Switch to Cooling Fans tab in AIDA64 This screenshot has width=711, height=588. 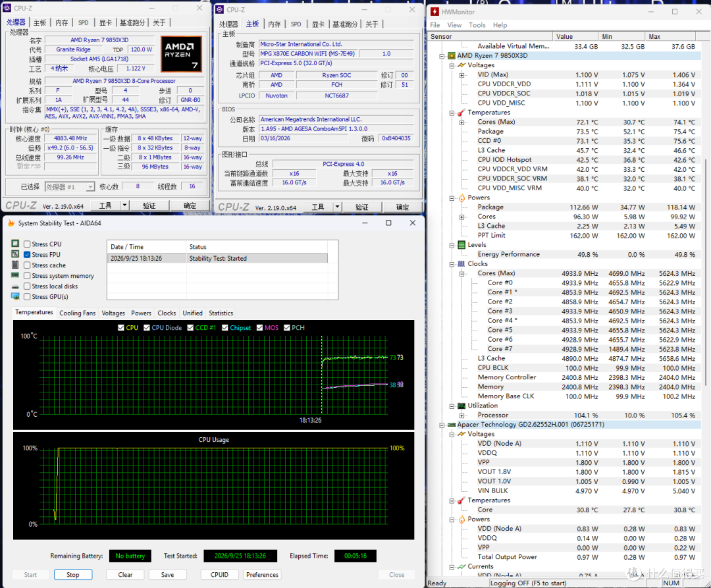coord(78,313)
